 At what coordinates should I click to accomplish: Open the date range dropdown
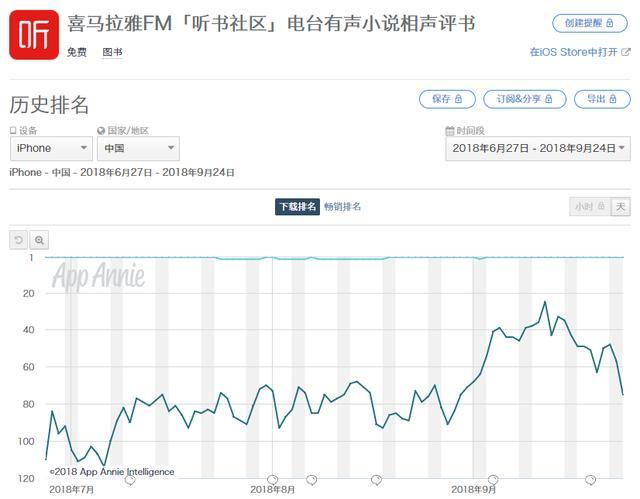(x=538, y=148)
